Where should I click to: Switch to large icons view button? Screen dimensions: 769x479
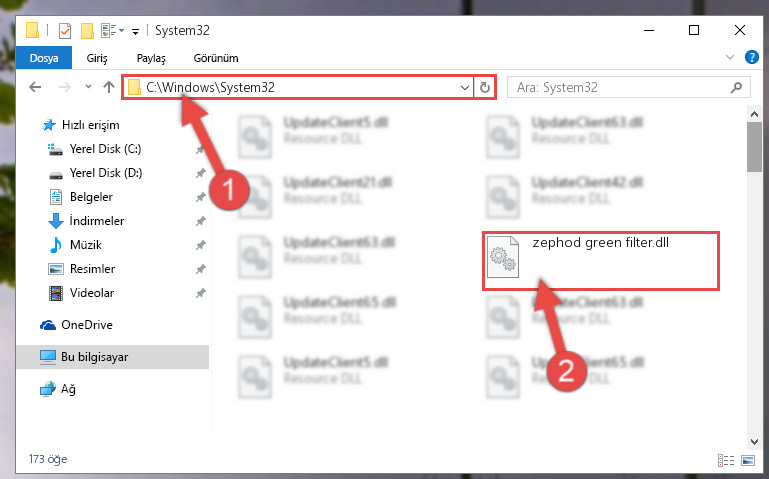pos(748,460)
